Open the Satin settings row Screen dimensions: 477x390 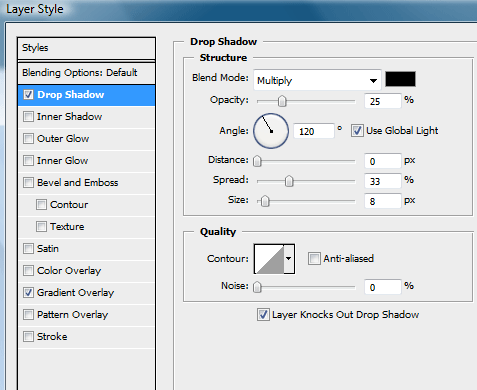click(x=86, y=249)
